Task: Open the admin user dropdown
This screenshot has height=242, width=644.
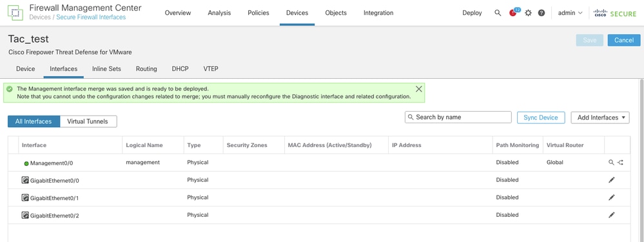Action: point(570,13)
